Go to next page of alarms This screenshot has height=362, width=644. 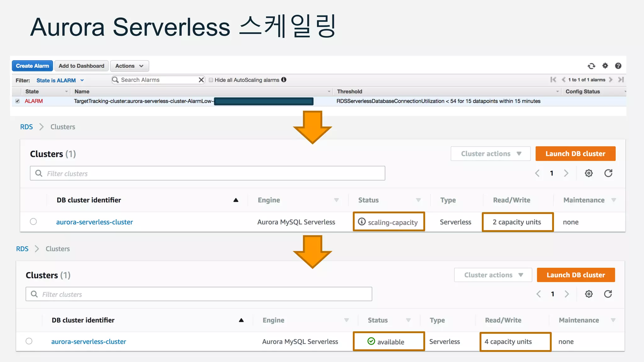[610, 80]
